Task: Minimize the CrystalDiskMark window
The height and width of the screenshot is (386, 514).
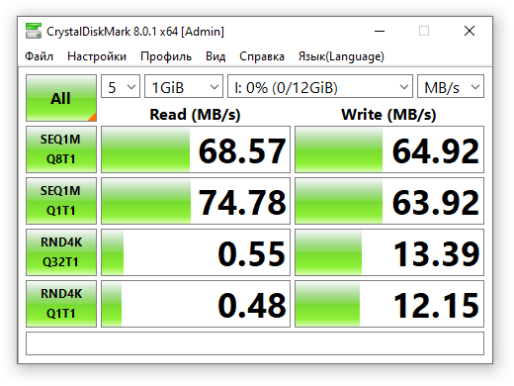Action: click(380, 31)
